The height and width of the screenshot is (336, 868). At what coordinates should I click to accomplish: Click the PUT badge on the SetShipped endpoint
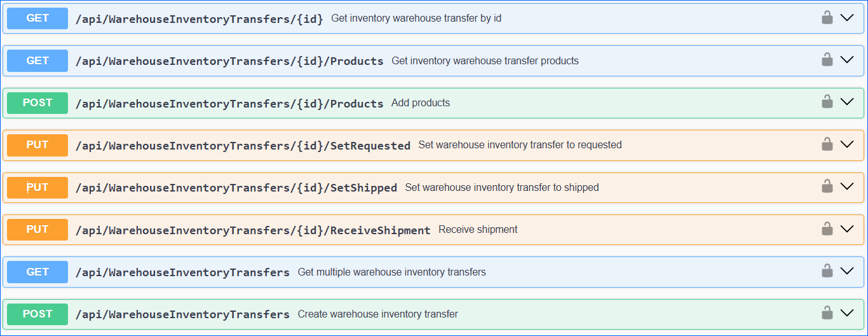click(x=37, y=187)
